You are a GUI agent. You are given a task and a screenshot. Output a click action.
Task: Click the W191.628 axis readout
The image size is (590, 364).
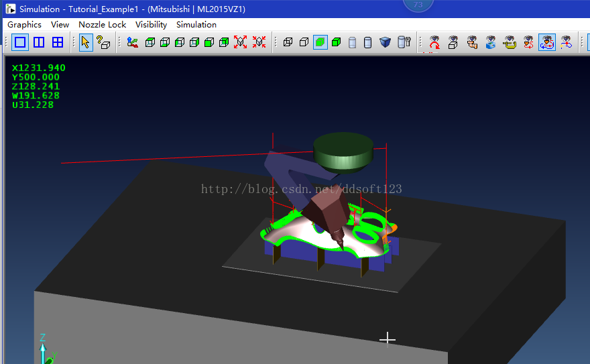(36, 95)
